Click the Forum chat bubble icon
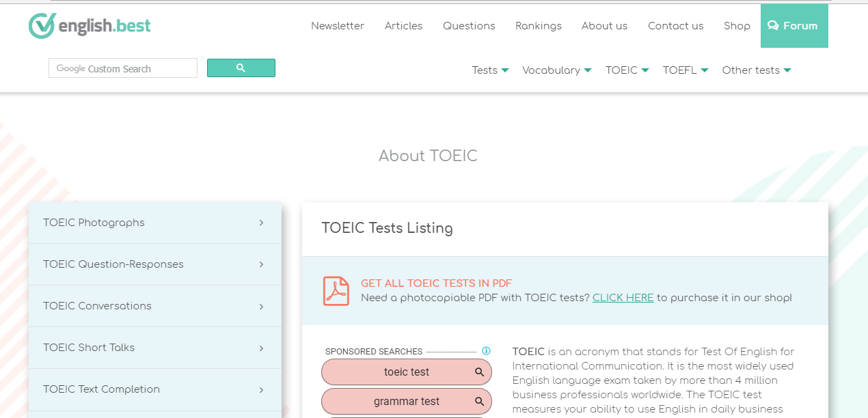The image size is (868, 418). 773,26
